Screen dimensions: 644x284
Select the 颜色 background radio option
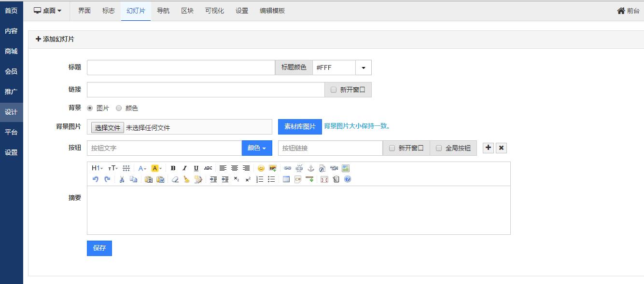[x=119, y=108]
